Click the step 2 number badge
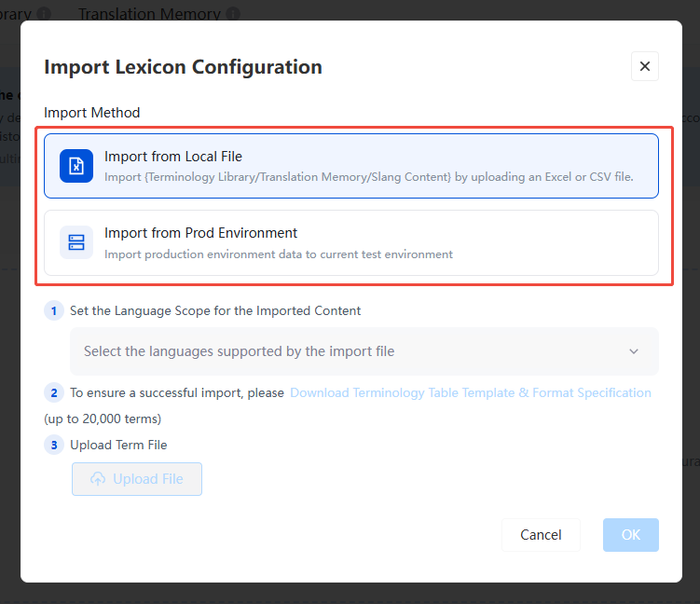The width and height of the screenshot is (700, 604). 54,392
